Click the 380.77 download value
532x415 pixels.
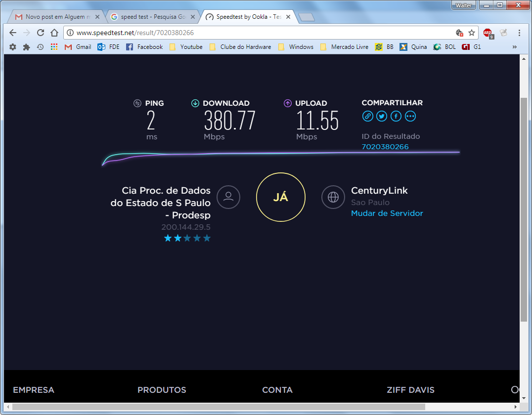click(229, 121)
